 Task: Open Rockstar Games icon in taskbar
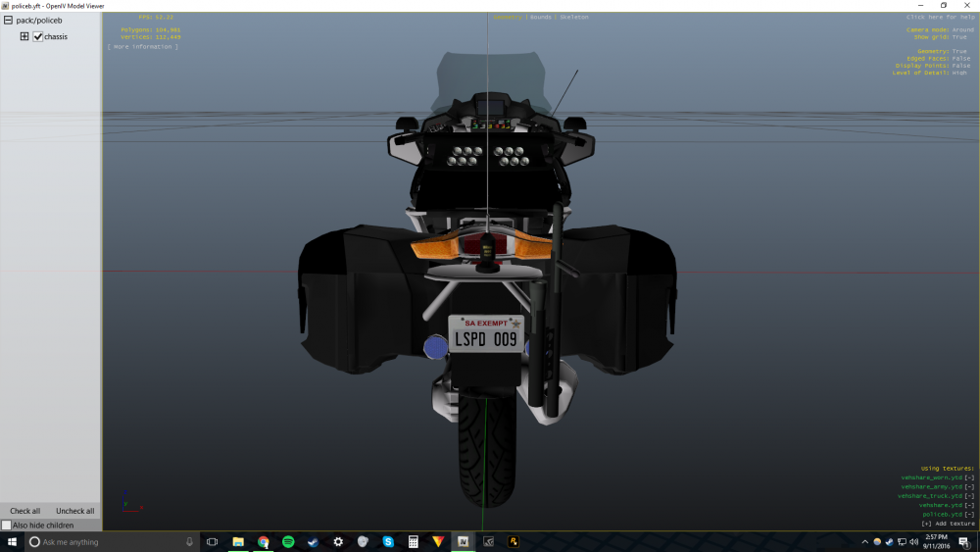point(514,542)
